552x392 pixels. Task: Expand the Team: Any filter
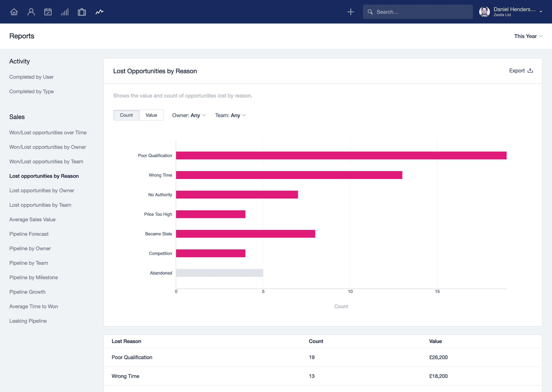[x=230, y=115]
